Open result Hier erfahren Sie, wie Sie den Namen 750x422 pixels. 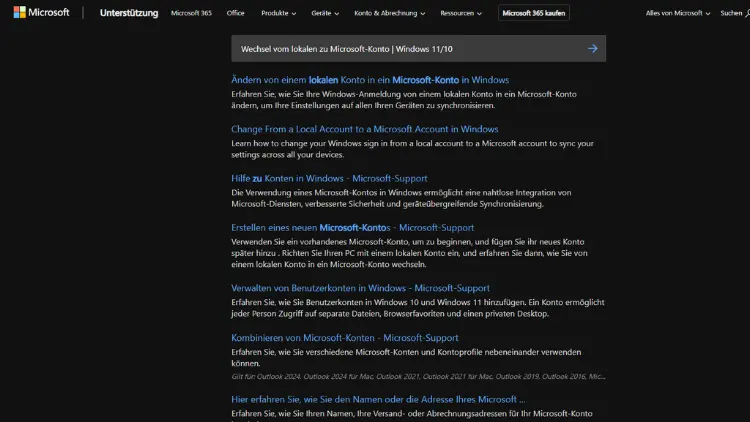tap(378, 400)
